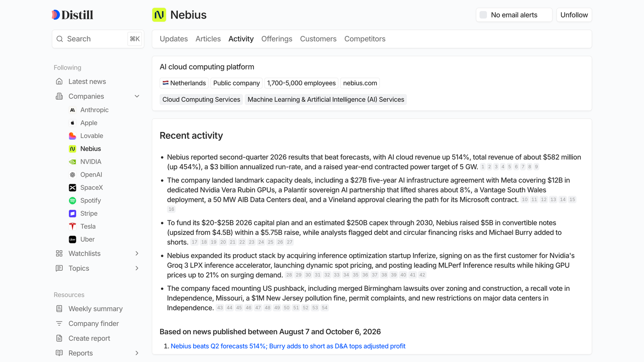Open citation number 16
The image size is (644, 362).
click(171, 209)
